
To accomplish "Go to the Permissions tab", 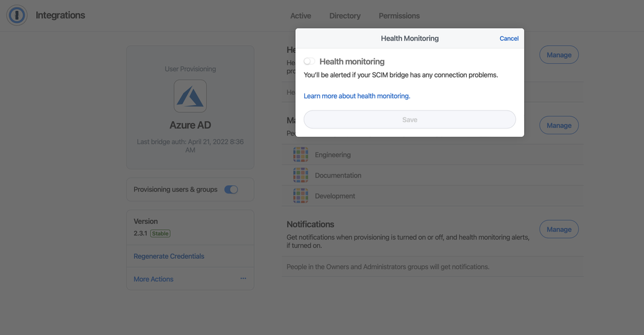I will [x=399, y=16].
